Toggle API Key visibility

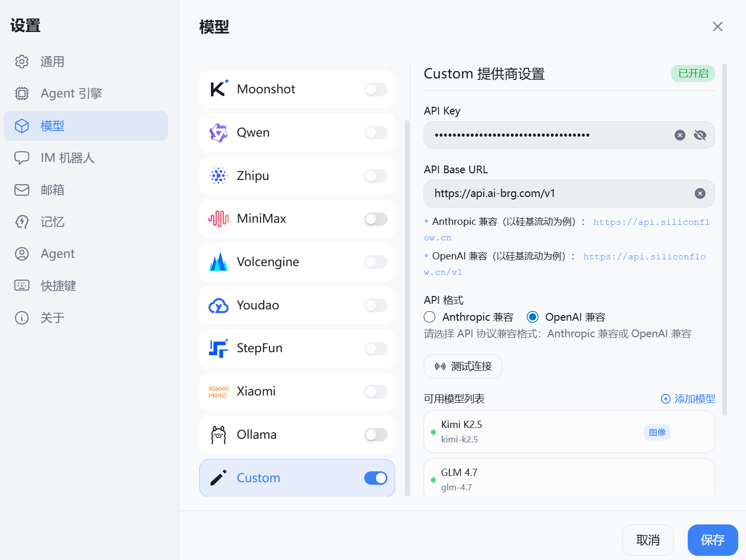(700, 135)
